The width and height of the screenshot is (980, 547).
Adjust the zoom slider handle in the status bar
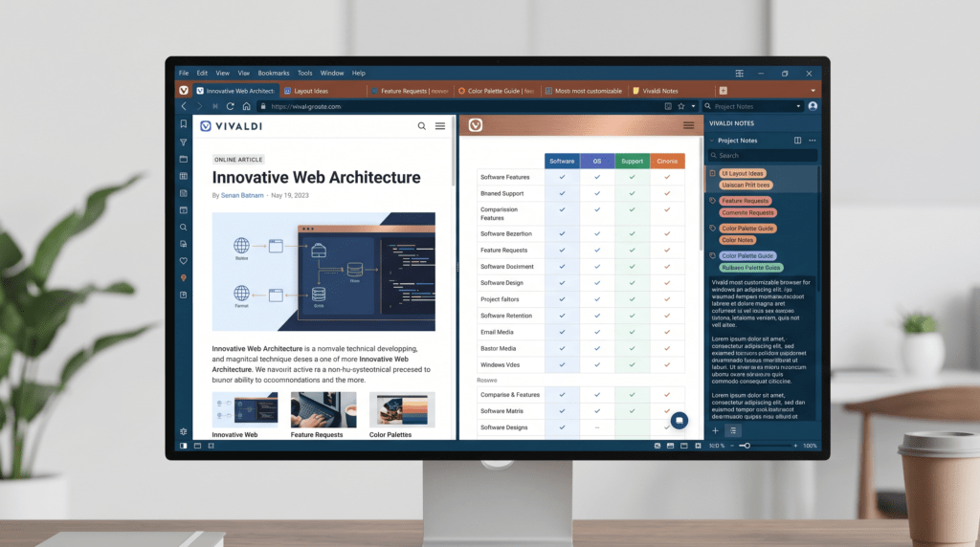(746, 446)
